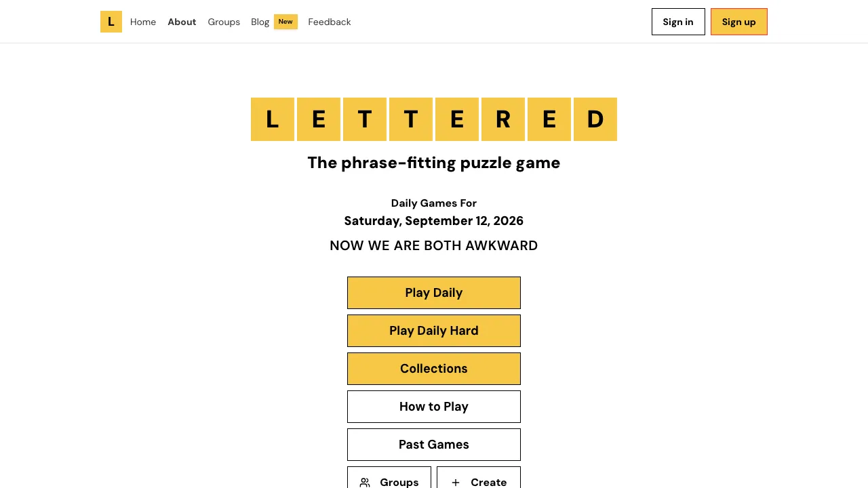Open the Home nav link

(143, 22)
